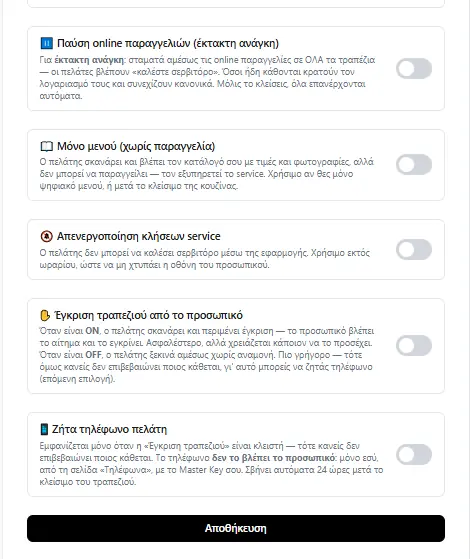Viewport: 470px width, 559px height.
Task: Turn on the Μόνο μενού toggle
Action: [414, 165]
